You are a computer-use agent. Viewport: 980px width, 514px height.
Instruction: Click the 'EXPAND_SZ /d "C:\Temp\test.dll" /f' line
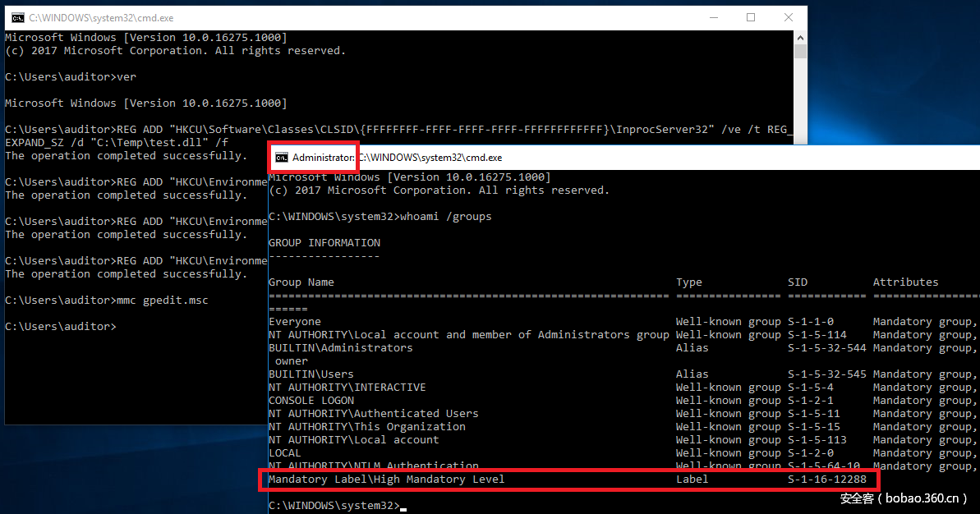(117, 142)
